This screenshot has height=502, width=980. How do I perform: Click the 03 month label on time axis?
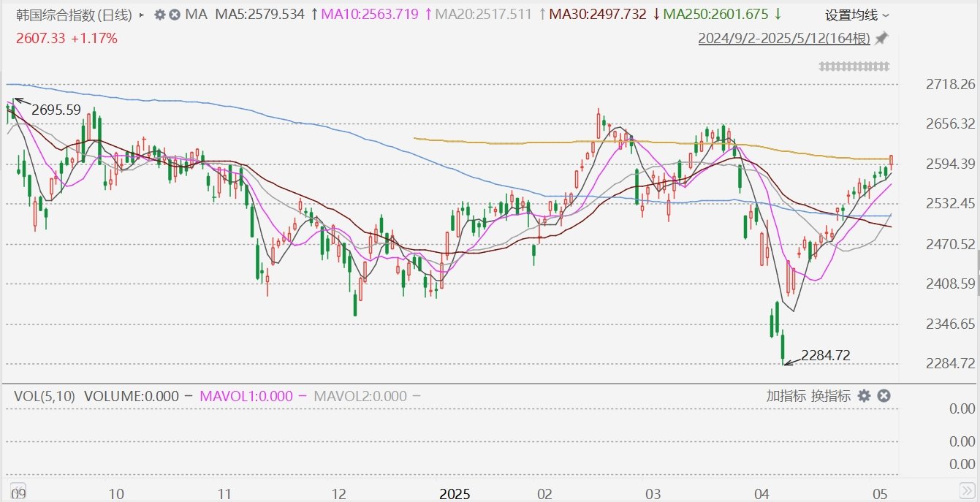click(x=653, y=493)
